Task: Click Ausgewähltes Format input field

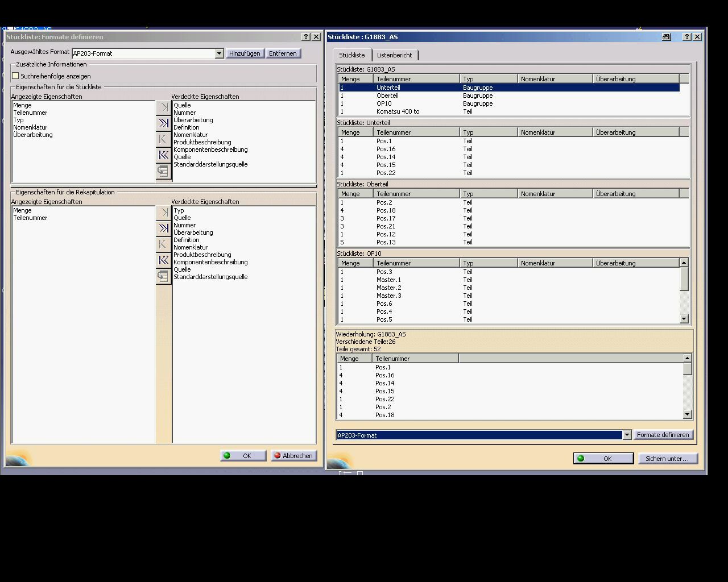Action: pyautogui.click(x=143, y=53)
